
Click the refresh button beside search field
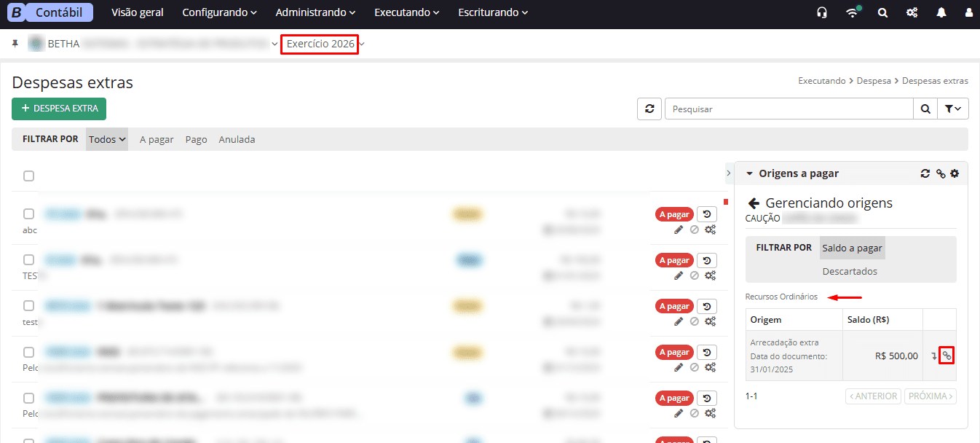[x=649, y=109]
